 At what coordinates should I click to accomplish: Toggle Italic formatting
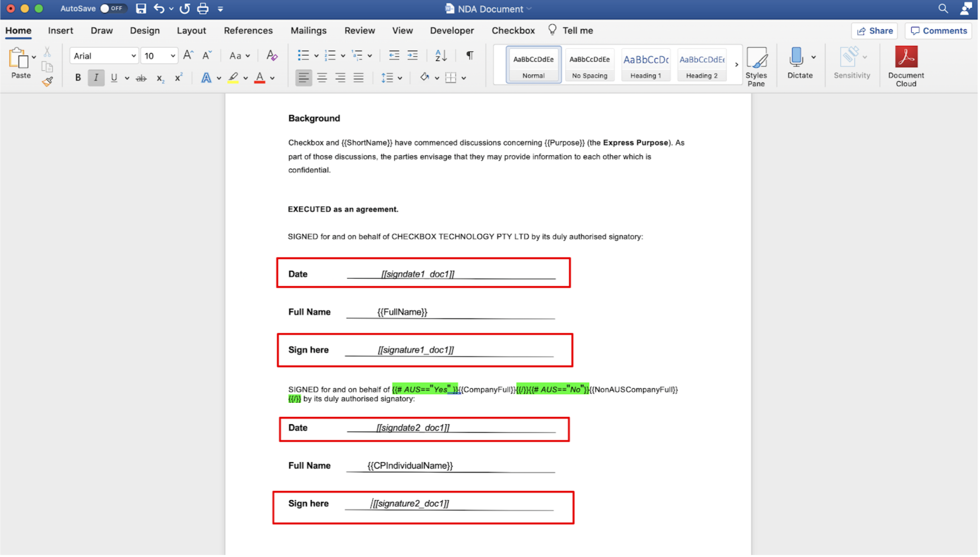96,78
